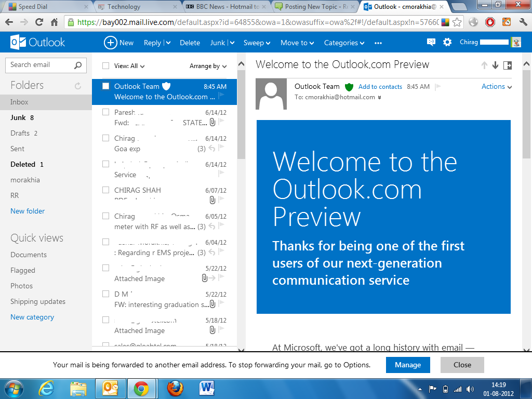
Task: Click the green trusted sender shield
Action: pyautogui.click(x=349, y=87)
